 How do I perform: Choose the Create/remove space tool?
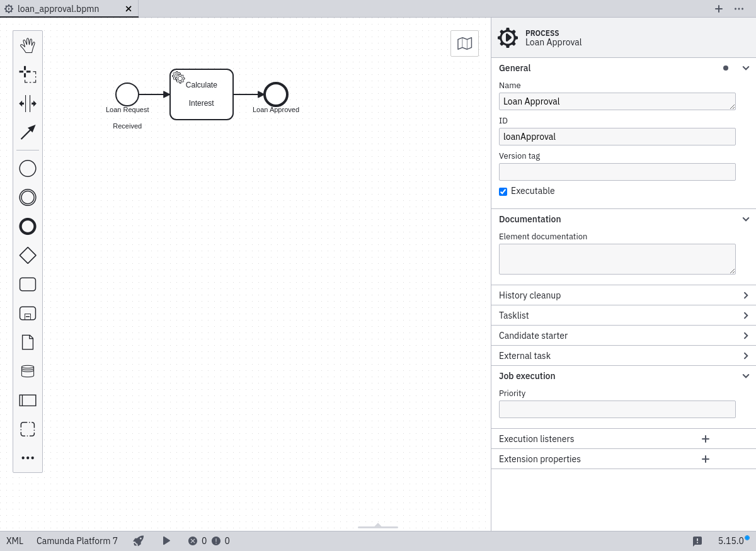coord(28,103)
